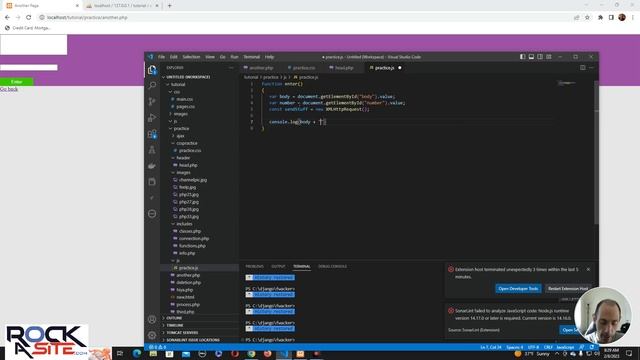The width and height of the screenshot is (640, 360).
Task: Open the Testing flask icon view
Action: 152,150
